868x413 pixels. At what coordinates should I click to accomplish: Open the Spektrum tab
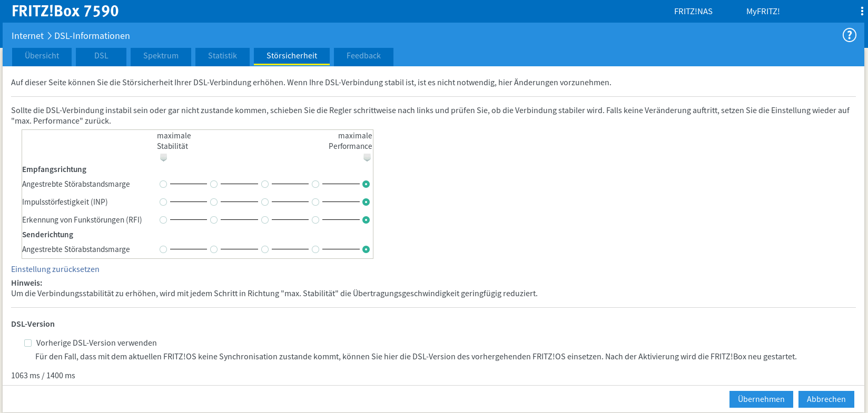(161, 56)
